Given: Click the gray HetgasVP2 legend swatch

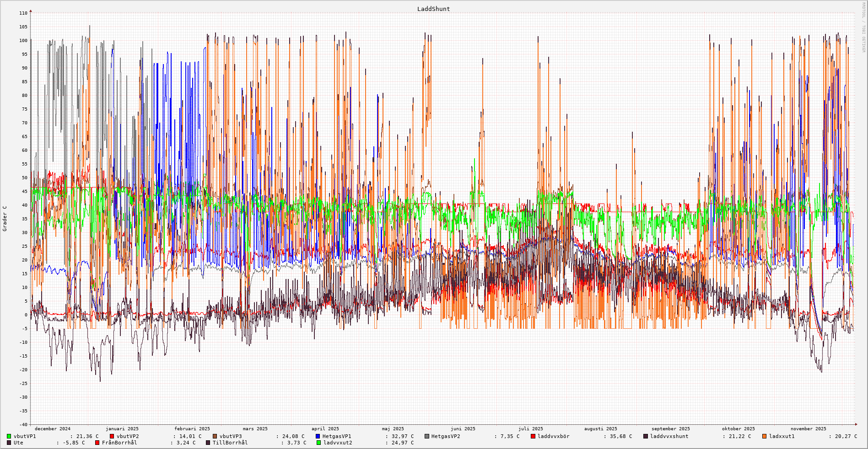Looking at the screenshot, I should (x=427, y=436).
